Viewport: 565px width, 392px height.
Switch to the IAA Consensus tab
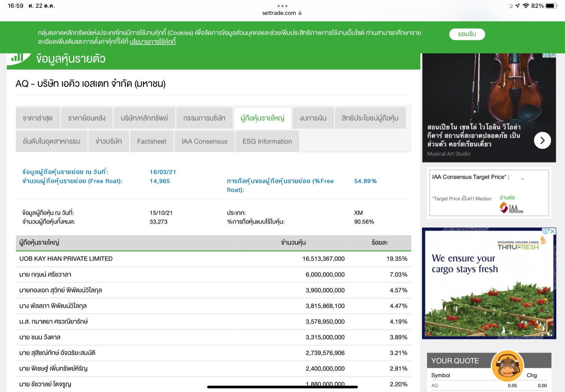coord(205,141)
